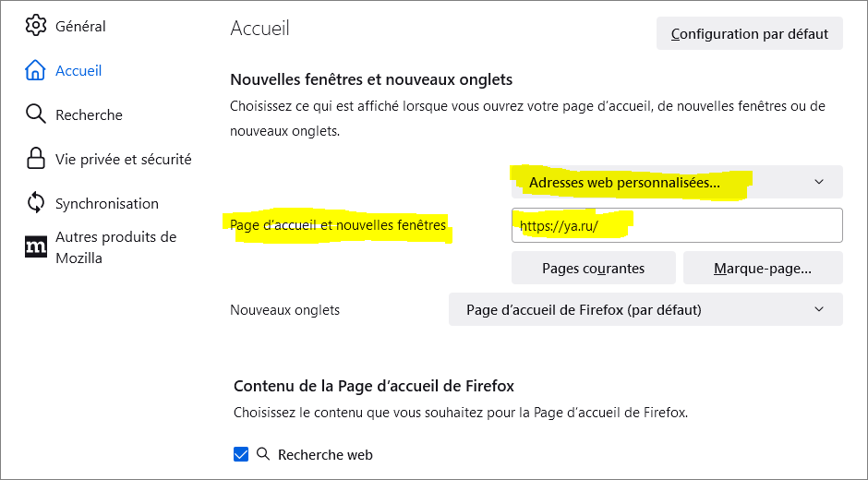Open the Général settings section
Viewport: 868px width, 480px height.
pos(80,26)
